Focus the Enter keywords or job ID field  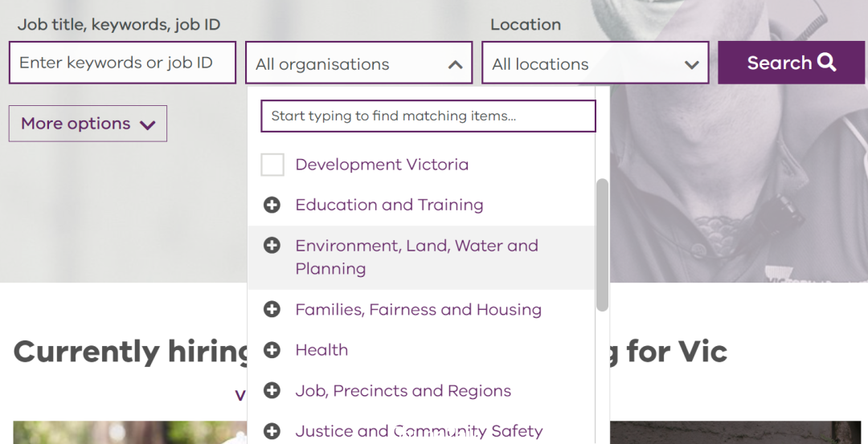pos(122,63)
